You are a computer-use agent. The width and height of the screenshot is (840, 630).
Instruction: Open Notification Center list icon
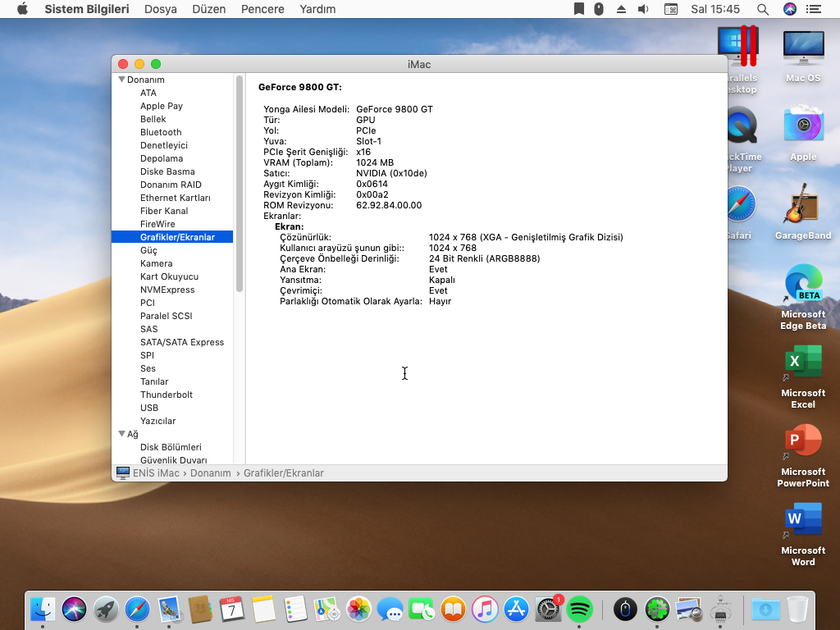tap(814, 9)
